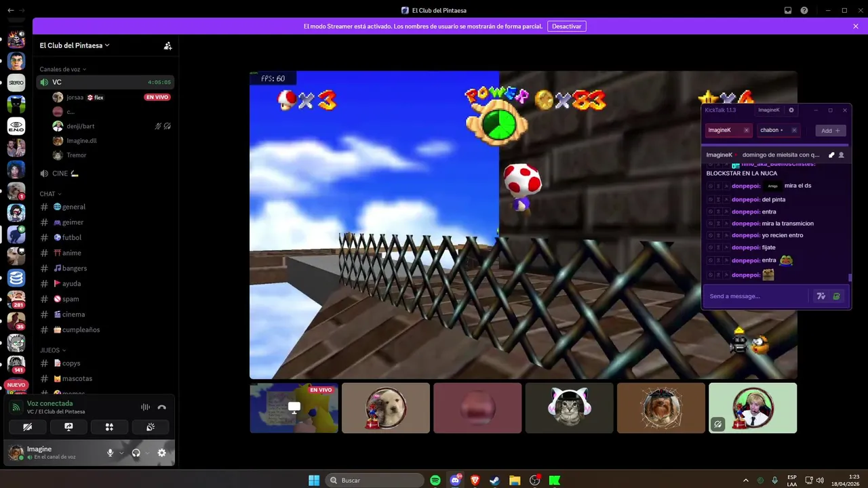The height and width of the screenshot is (488, 868).
Task: Select the cat with headphones participant tile
Action: 570,408
